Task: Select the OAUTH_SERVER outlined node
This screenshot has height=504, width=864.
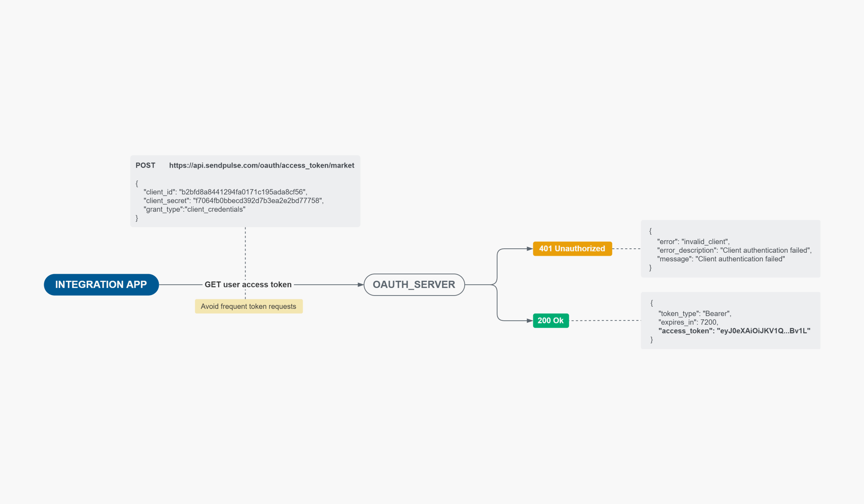Action: pos(414,284)
